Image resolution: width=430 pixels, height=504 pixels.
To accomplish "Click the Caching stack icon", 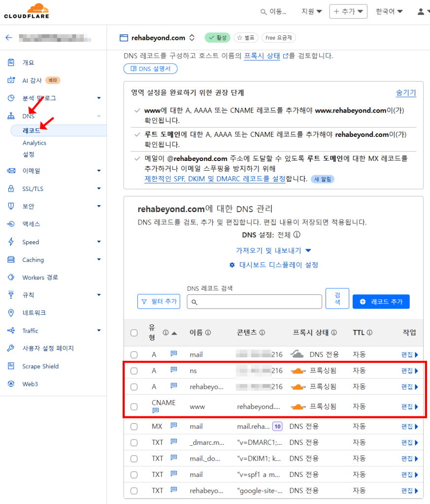I will 11,259.
